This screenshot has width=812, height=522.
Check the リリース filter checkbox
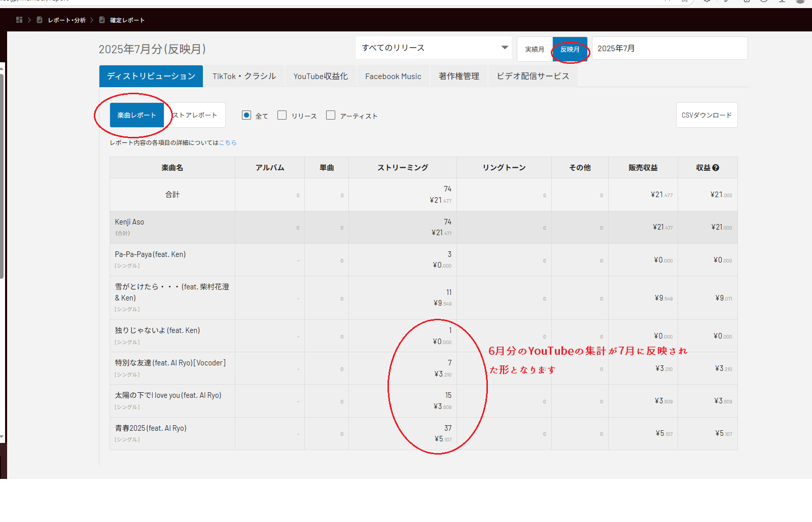[282, 115]
